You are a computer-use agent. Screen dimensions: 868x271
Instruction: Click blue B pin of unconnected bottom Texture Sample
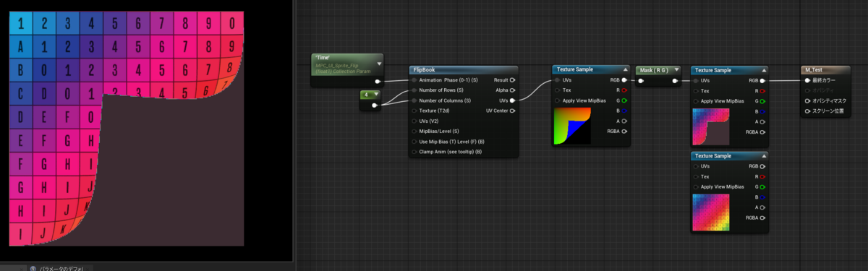762,197
